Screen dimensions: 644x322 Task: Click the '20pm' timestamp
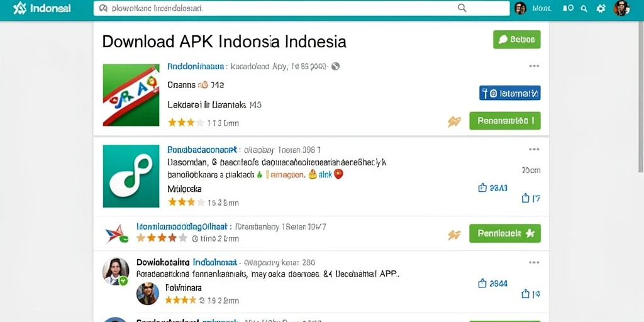531,170
